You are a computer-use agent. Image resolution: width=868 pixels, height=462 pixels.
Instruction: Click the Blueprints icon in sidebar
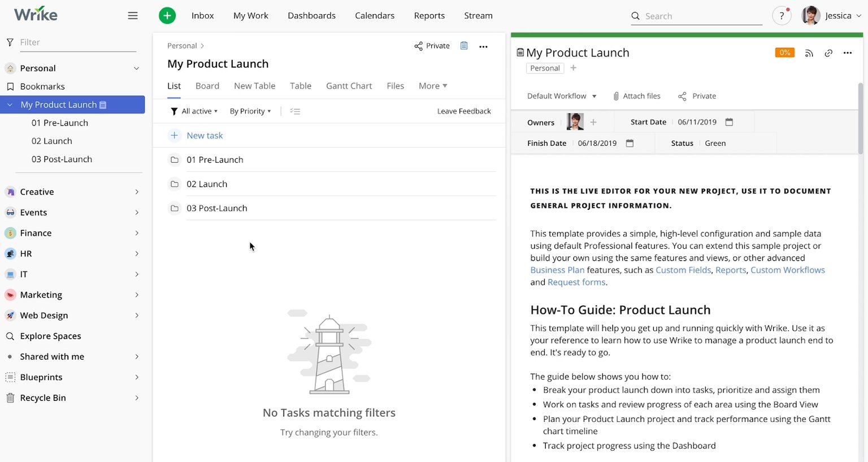click(x=10, y=377)
